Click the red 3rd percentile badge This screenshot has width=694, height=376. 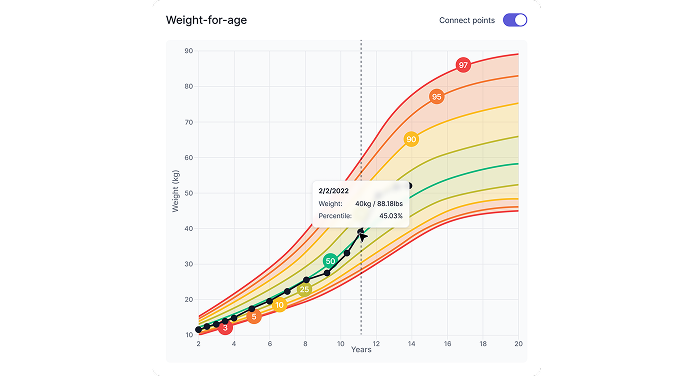point(225,327)
